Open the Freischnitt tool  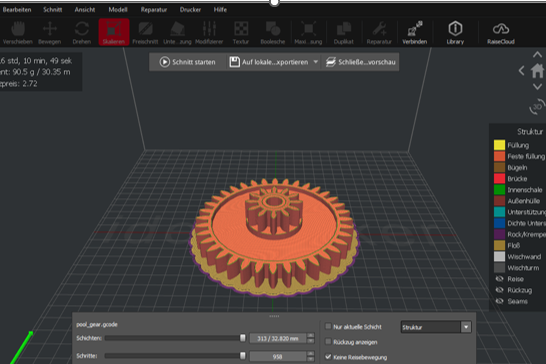pyautogui.click(x=145, y=32)
